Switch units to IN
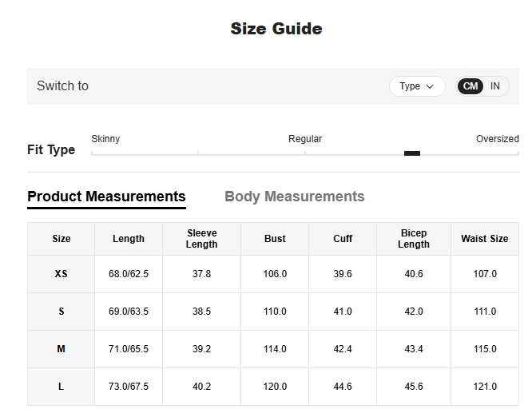 [x=495, y=86]
